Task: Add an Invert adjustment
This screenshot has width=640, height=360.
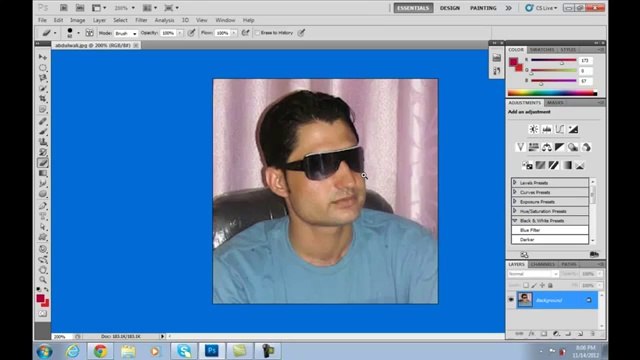Action: (527, 165)
